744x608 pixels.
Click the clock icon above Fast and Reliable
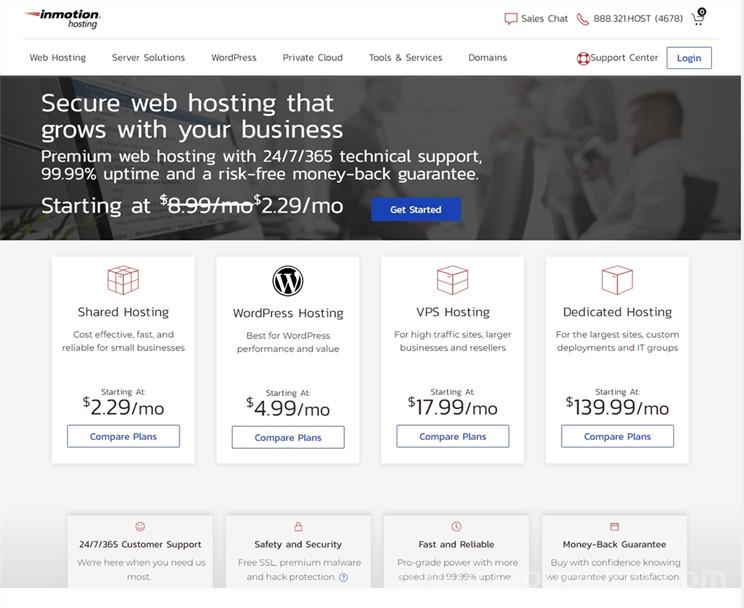click(x=456, y=526)
